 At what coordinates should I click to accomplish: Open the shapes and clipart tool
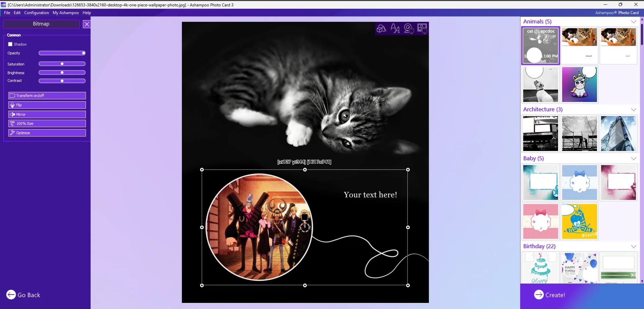point(381,29)
